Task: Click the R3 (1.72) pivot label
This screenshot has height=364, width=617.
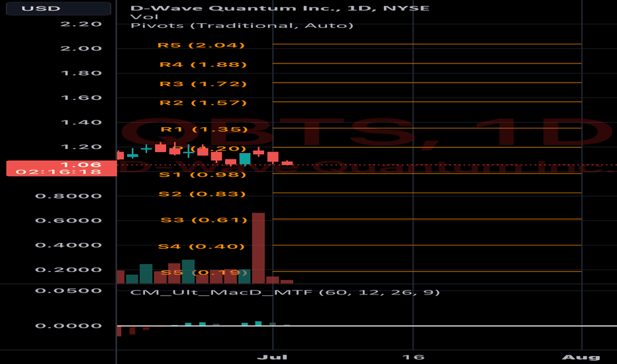Action: (203, 84)
